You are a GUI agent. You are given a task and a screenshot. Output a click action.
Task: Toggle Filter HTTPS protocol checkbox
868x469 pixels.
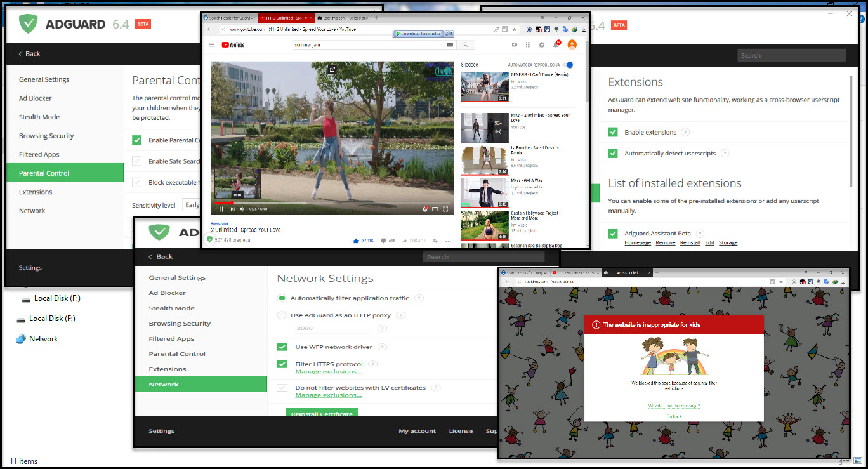(282, 364)
